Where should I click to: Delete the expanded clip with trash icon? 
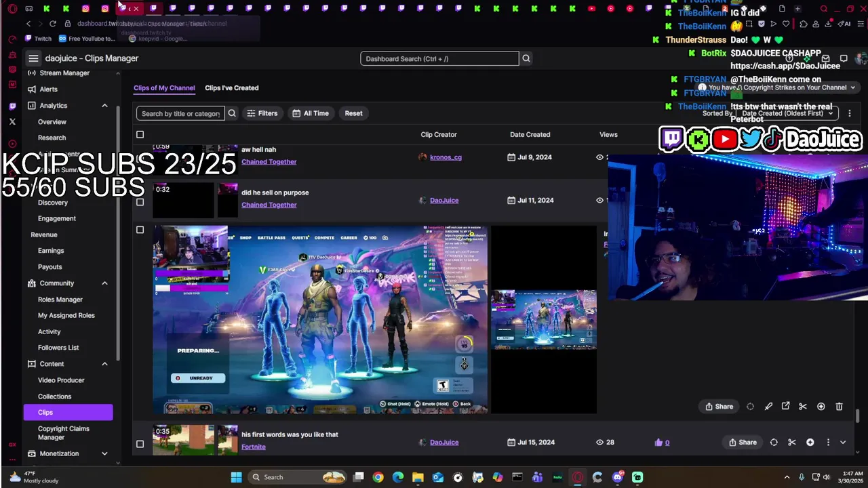tap(839, 407)
